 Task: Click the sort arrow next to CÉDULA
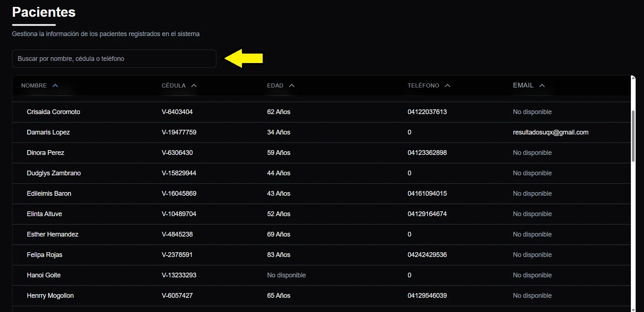click(194, 86)
